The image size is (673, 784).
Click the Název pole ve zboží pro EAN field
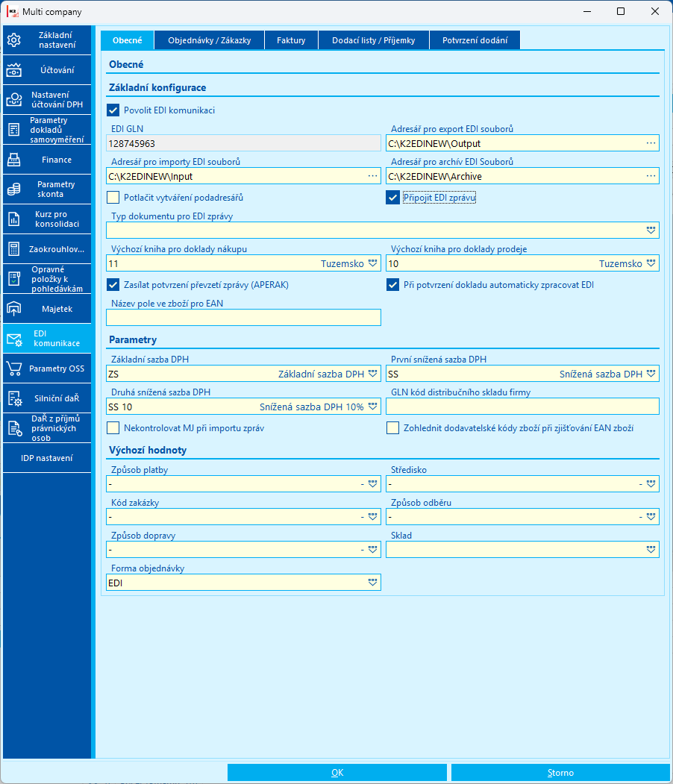[x=243, y=318]
